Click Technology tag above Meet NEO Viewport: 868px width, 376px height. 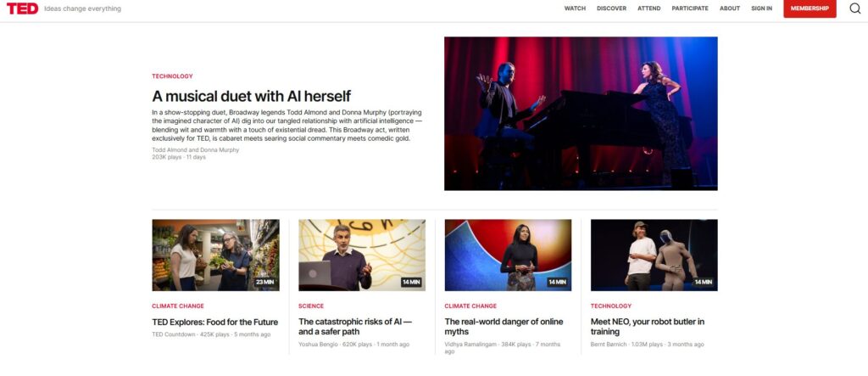click(611, 306)
